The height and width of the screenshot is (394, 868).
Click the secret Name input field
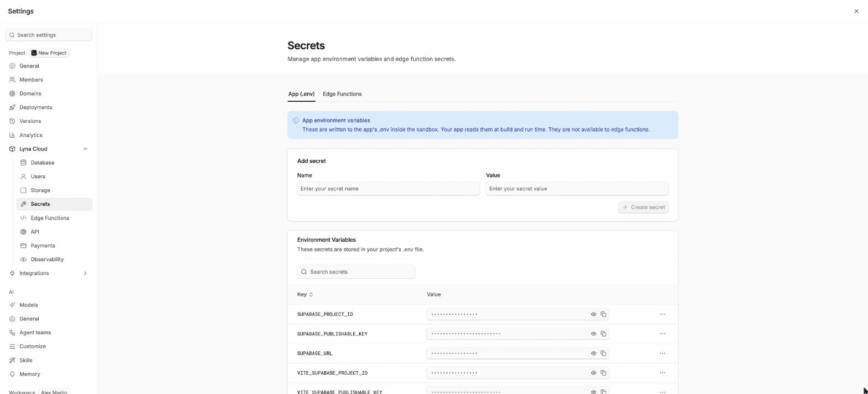pyautogui.click(x=389, y=189)
